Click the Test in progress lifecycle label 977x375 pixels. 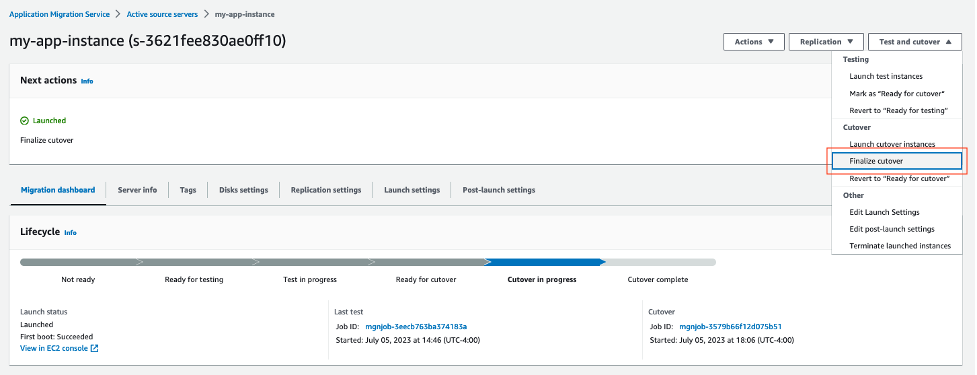[310, 280]
